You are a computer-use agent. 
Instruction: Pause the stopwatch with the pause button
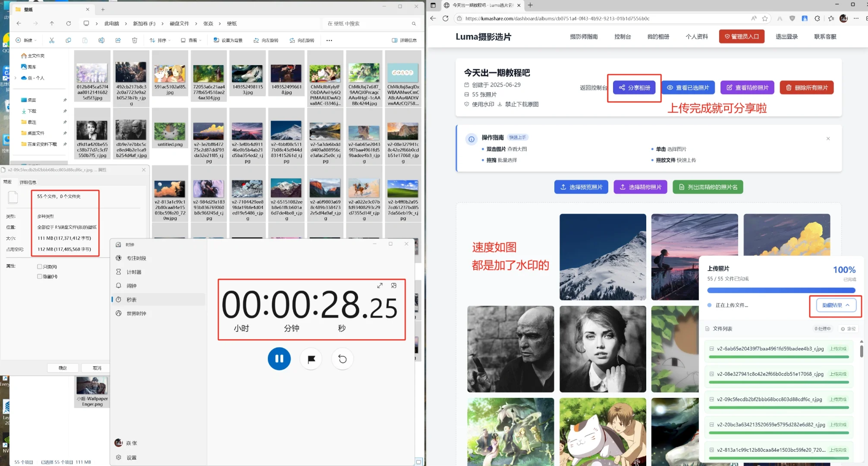click(279, 359)
